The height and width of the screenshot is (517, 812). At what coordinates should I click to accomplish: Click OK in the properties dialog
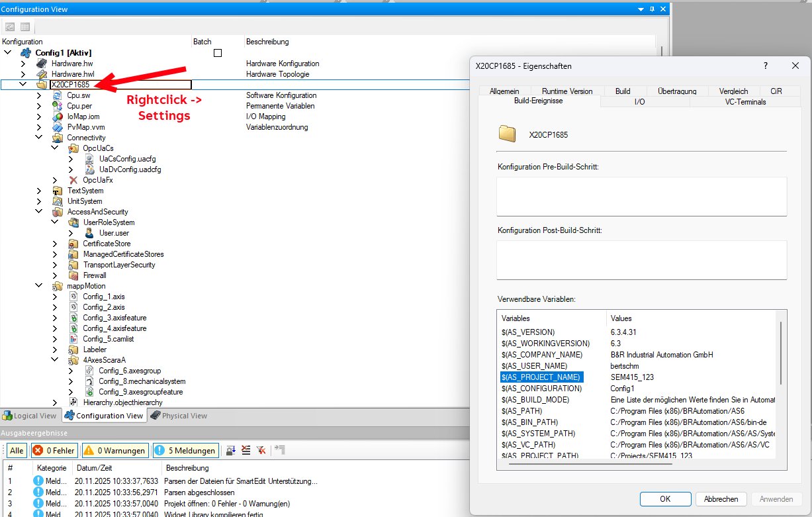click(665, 499)
